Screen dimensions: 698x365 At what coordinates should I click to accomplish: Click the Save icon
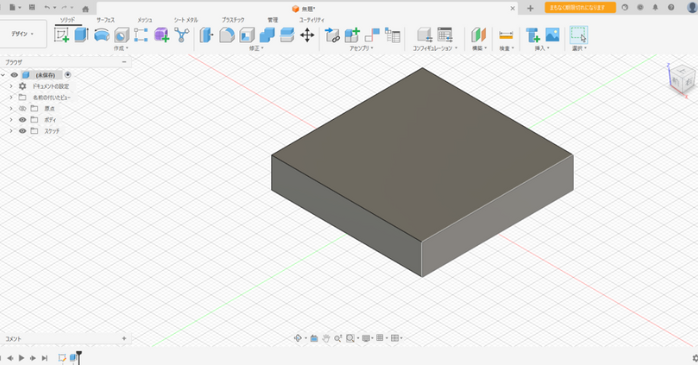[x=32, y=8]
